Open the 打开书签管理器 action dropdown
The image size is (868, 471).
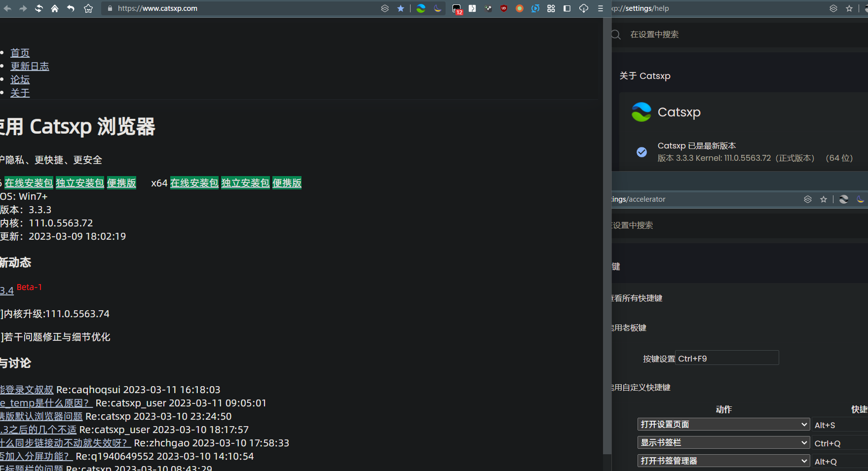[724, 461]
